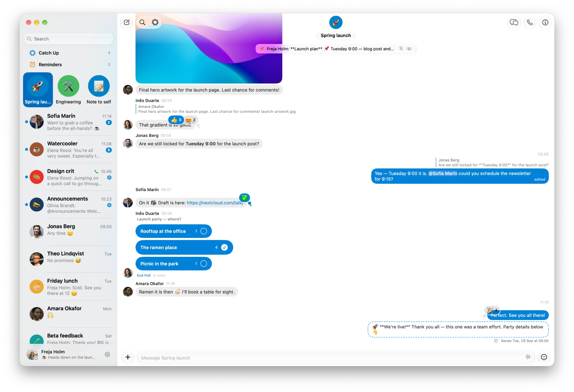Viewport: 574px width, 392px height.
Task: Open the search magnifier icon in toolbar
Action: (x=142, y=22)
